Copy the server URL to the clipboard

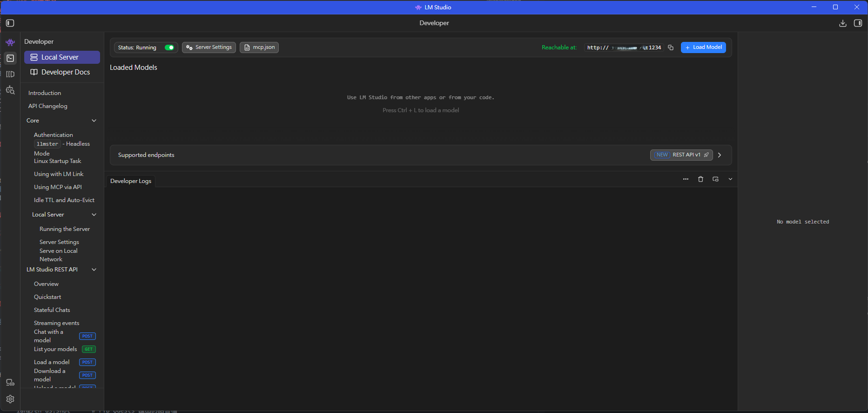[x=671, y=47]
